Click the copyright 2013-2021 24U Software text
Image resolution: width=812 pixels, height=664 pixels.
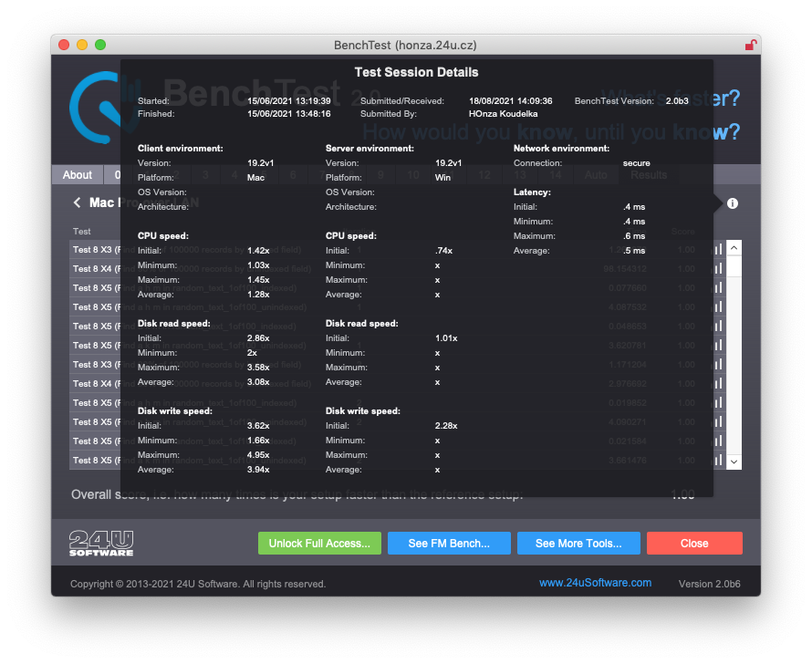click(x=198, y=584)
